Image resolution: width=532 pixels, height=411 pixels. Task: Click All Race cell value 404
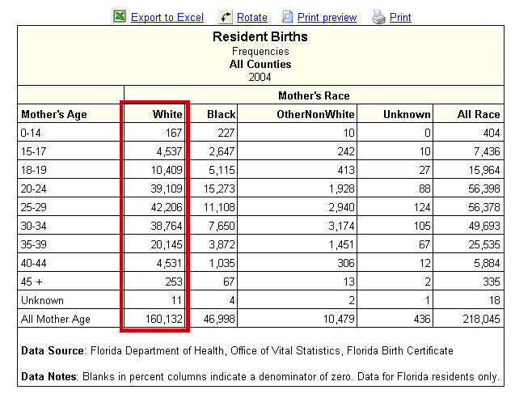coord(492,133)
